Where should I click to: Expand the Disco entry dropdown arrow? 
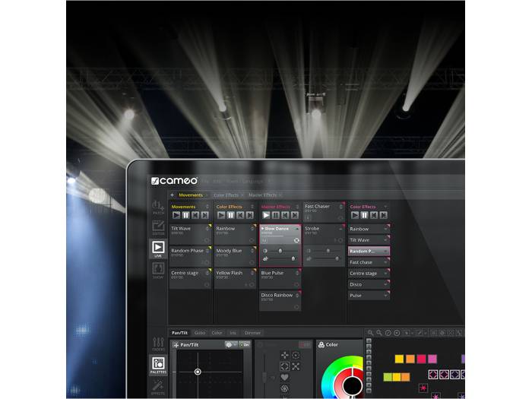point(385,284)
